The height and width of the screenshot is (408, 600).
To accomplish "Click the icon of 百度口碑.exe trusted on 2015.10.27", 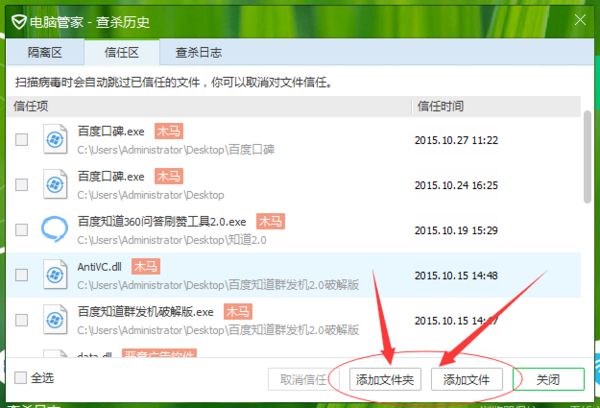I will 54,140.
